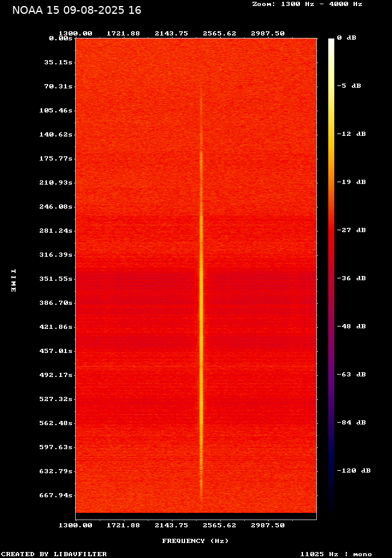The height and width of the screenshot is (558, 392).
Task: Click the vertical 'TIME' axis title
Action: click(x=13, y=280)
